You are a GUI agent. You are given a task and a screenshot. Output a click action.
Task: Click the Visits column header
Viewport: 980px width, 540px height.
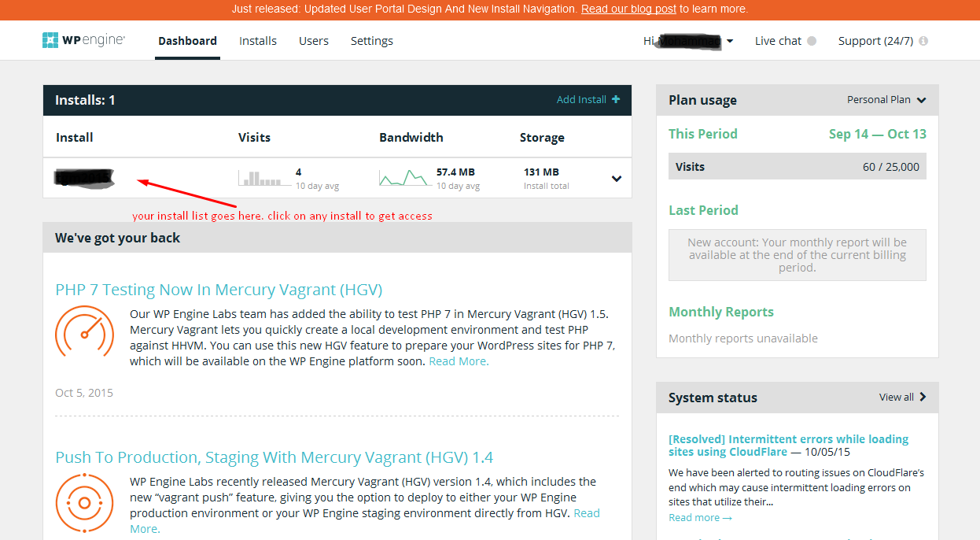pyautogui.click(x=254, y=137)
